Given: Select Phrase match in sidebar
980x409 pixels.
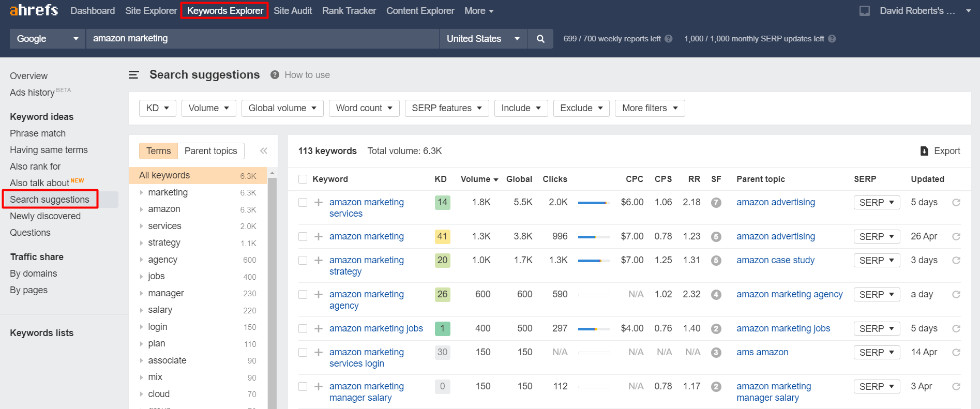Looking at the screenshot, I should pos(38,133).
